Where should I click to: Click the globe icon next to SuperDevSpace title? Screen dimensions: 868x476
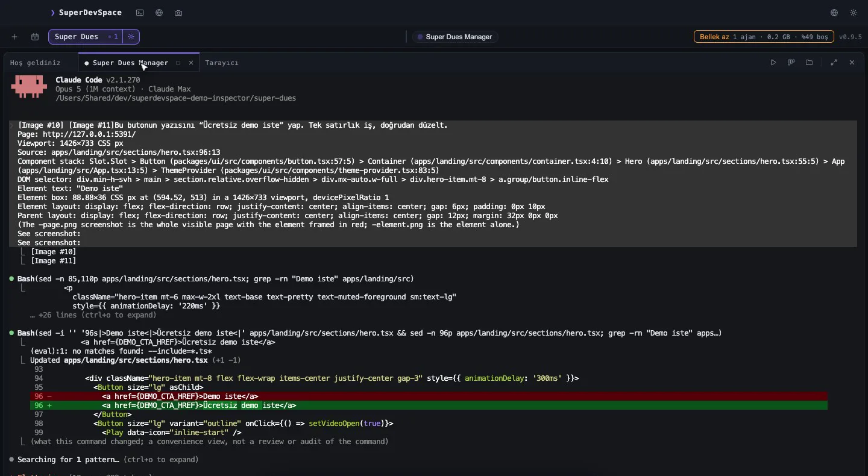[159, 13]
